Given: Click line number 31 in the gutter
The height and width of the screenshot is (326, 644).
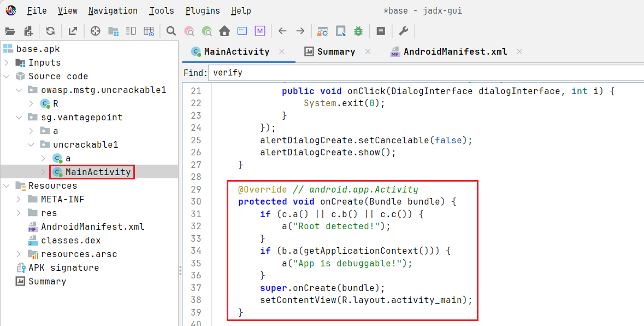Looking at the screenshot, I should point(196,214).
